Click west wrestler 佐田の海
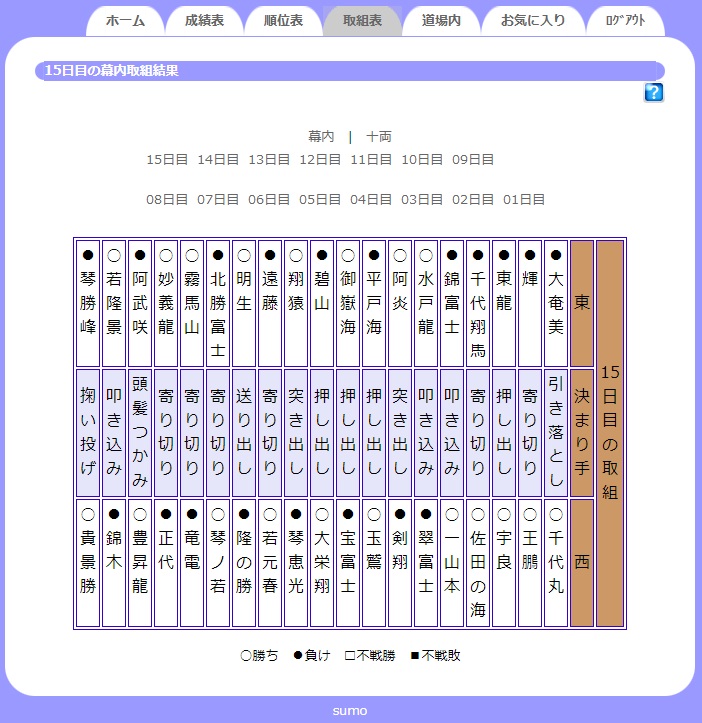Screen dimensions: 702x723 click(x=478, y=563)
